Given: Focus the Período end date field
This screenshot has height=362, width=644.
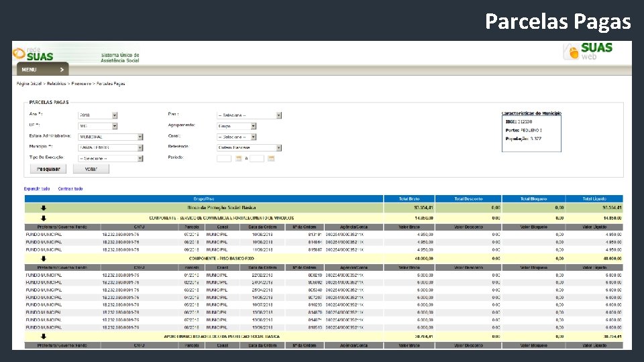Looking at the screenshot, I should (x=257, y=158).
